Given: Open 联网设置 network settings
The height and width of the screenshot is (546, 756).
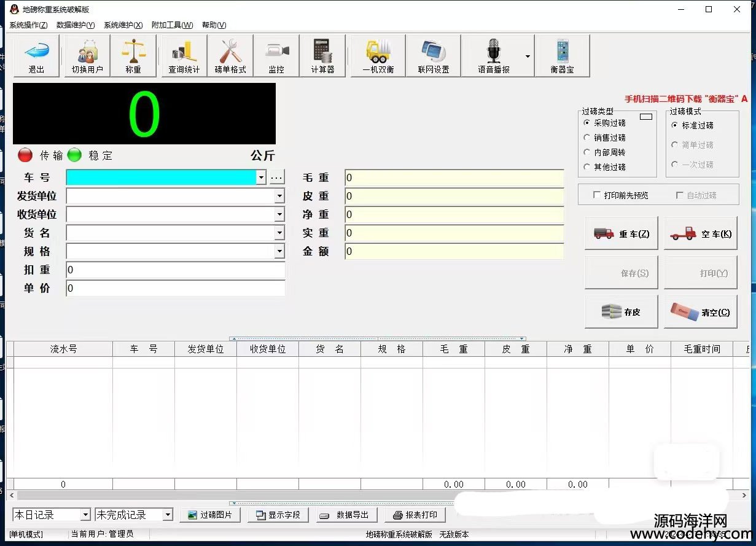Looking at the screenshot, I should (x=434, y=55).
